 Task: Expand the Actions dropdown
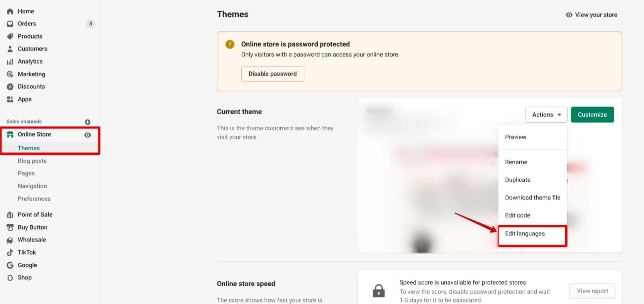click(x=546, y=115)
